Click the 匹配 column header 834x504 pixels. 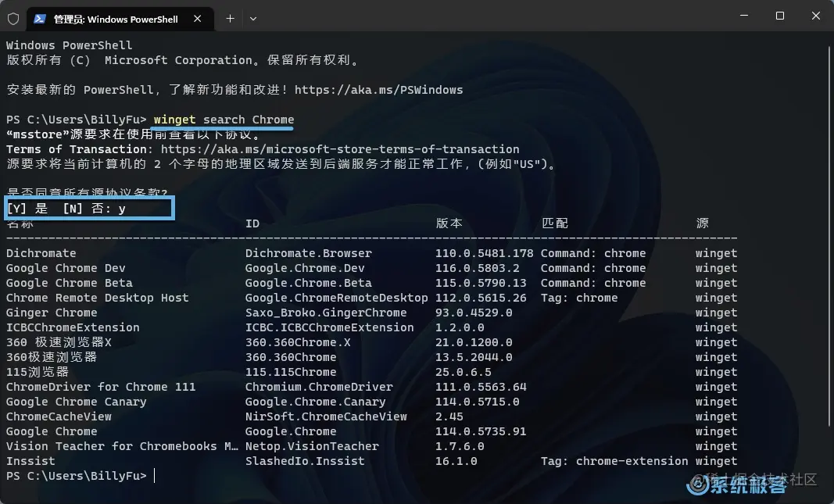[554, 223]
